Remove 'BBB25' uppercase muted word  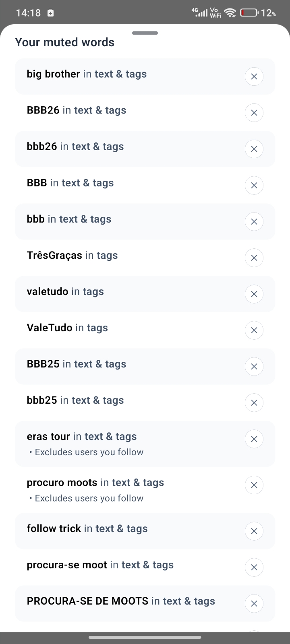[254, 366]
